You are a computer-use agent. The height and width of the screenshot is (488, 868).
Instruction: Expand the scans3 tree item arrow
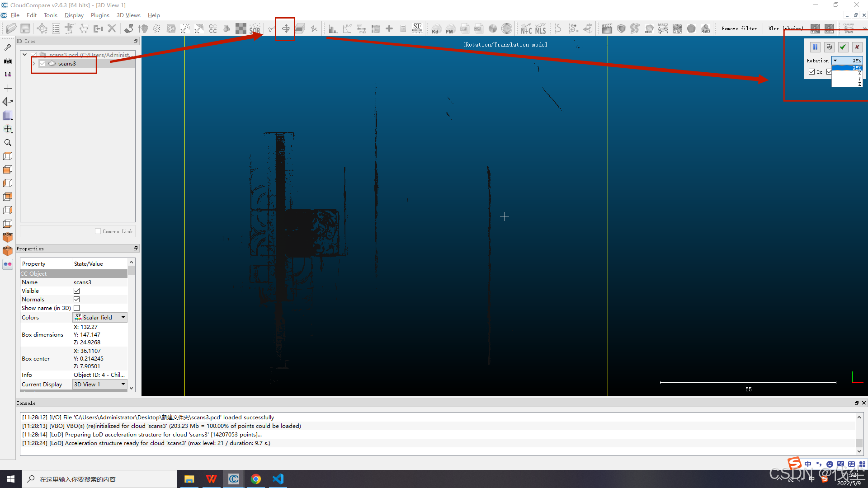pyautogui.click(x=33, y=64)
